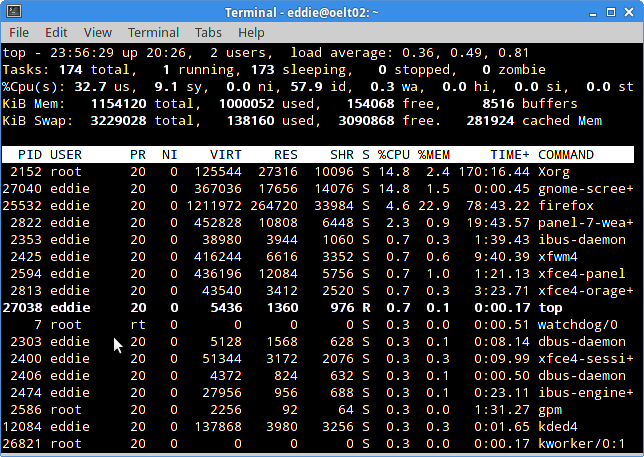Open the Help menu

click(251, 32)
